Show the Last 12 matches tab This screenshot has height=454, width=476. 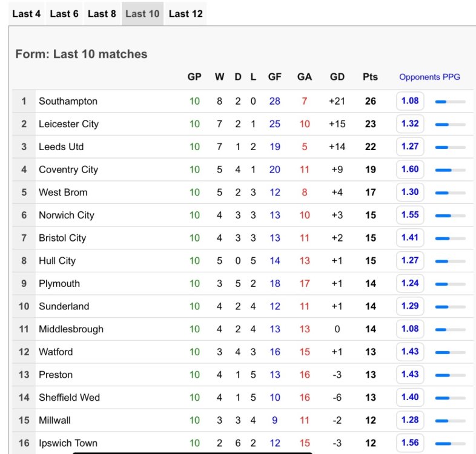[x=185, y=13]
